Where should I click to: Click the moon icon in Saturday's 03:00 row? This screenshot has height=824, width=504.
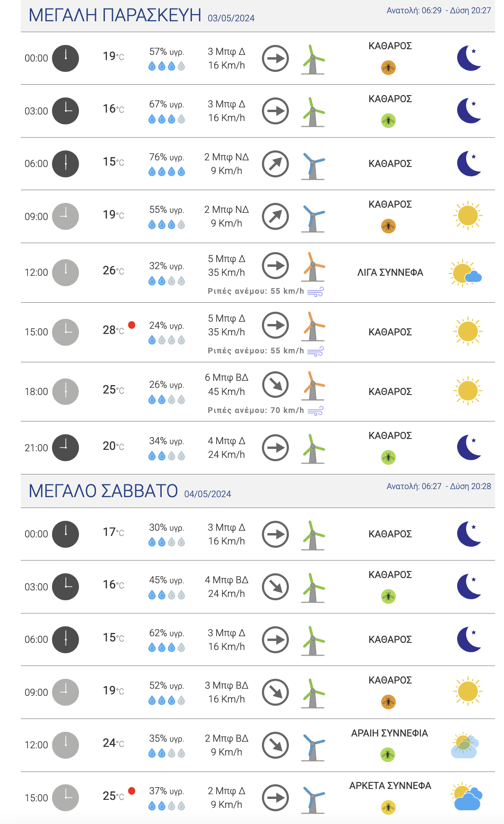coord(469,587)
